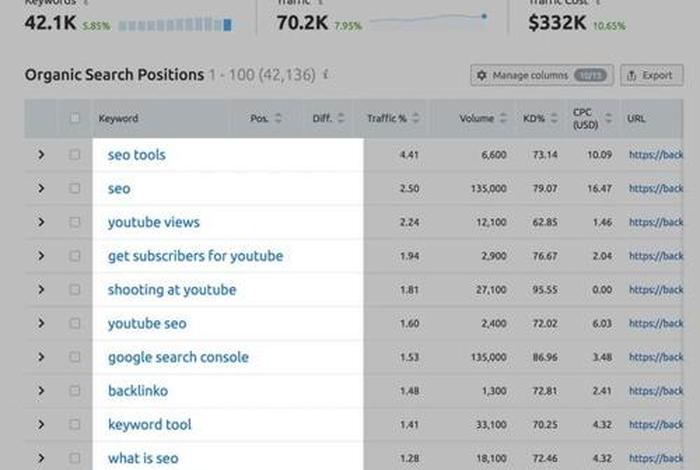Viewport: 700px width, 470px height.
Task: Expand the 'backlinko' keyword row
Action: coord(41,391)
